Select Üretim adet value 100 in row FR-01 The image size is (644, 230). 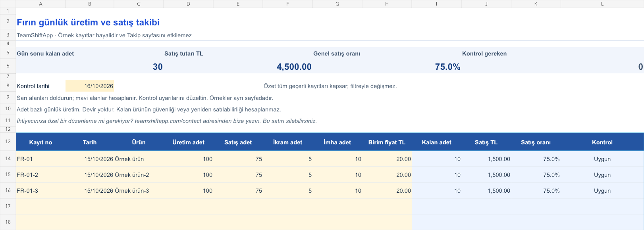click(x=188, y=159)
